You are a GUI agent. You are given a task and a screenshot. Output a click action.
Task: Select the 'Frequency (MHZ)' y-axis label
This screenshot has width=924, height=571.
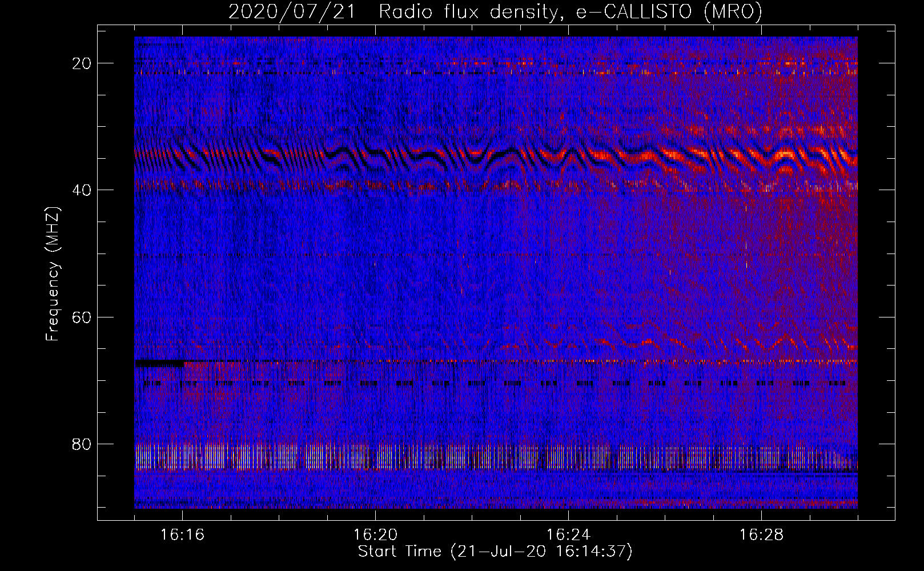53,275
